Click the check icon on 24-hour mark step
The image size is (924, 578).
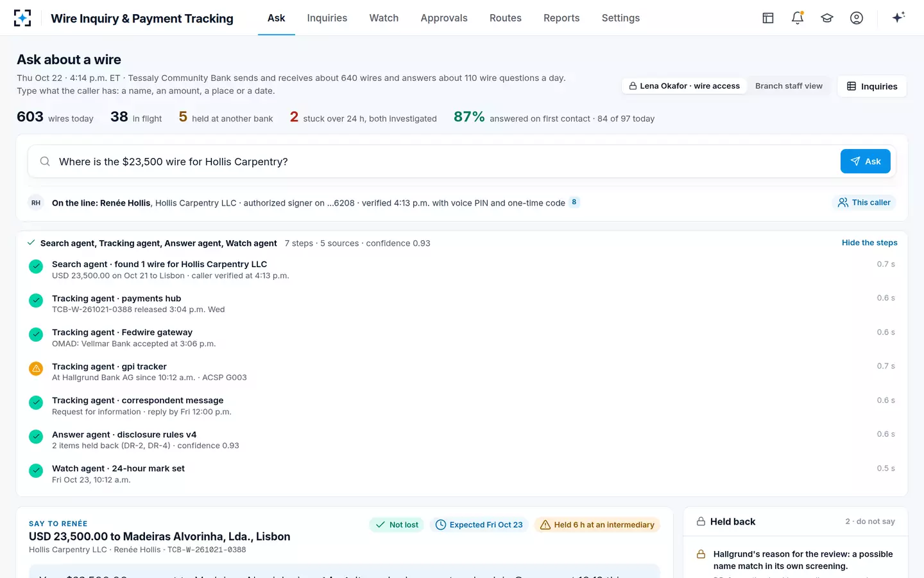(x=36, y=471)
